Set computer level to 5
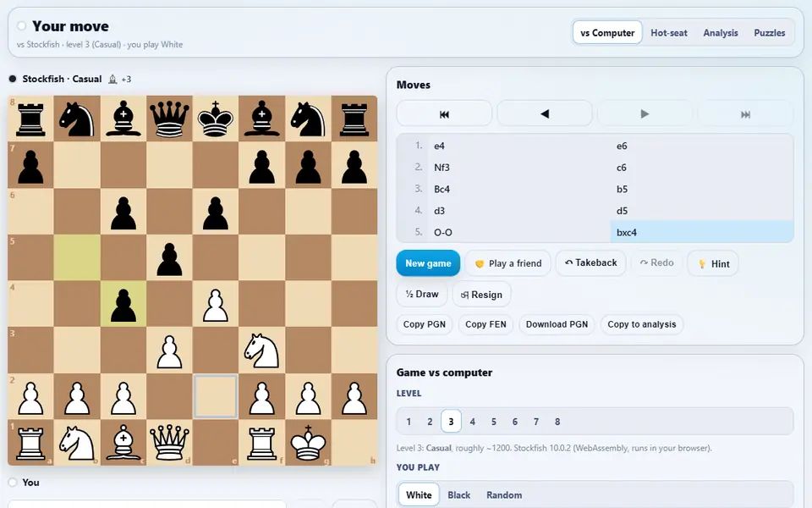 coord(493,422)
